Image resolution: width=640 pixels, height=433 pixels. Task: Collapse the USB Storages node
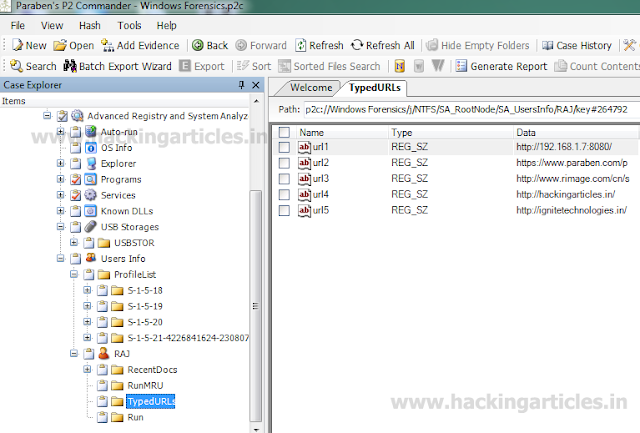pyautogui.click(x=60, y=226)
